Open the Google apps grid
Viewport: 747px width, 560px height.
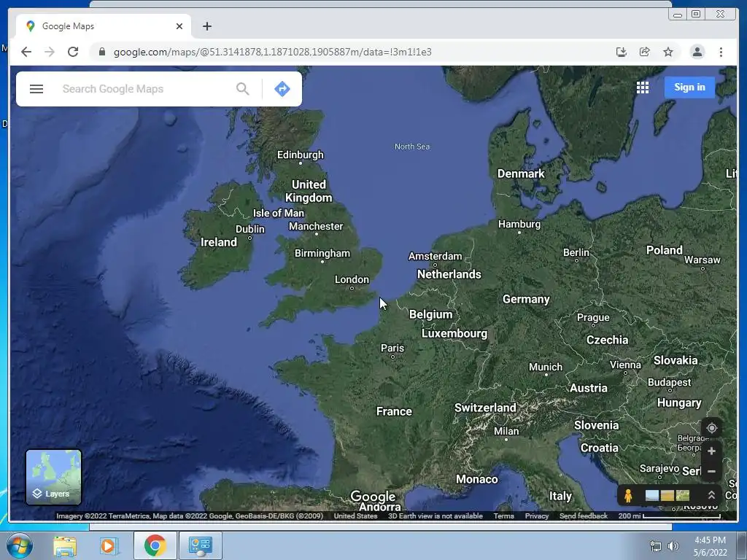642,87
